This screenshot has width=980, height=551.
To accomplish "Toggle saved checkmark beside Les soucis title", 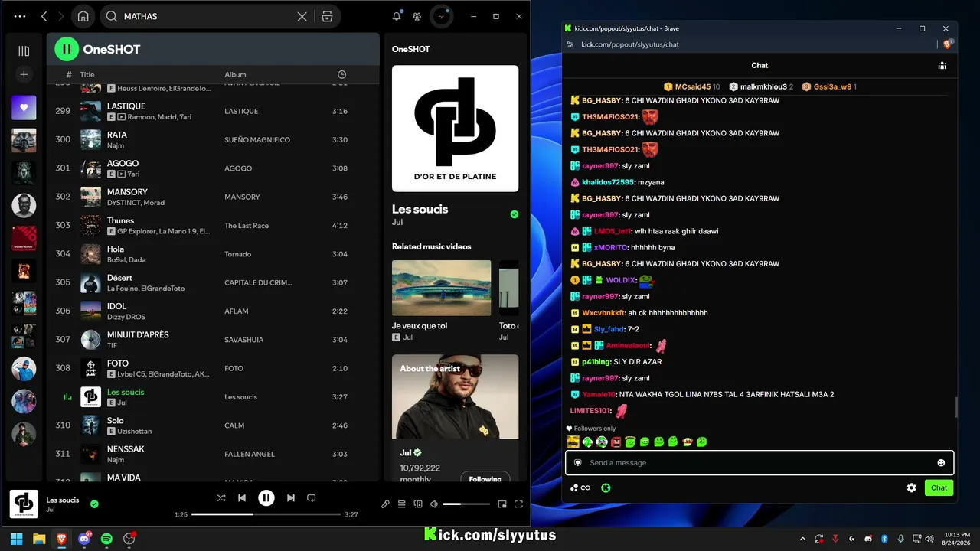I will click(514, 214).
